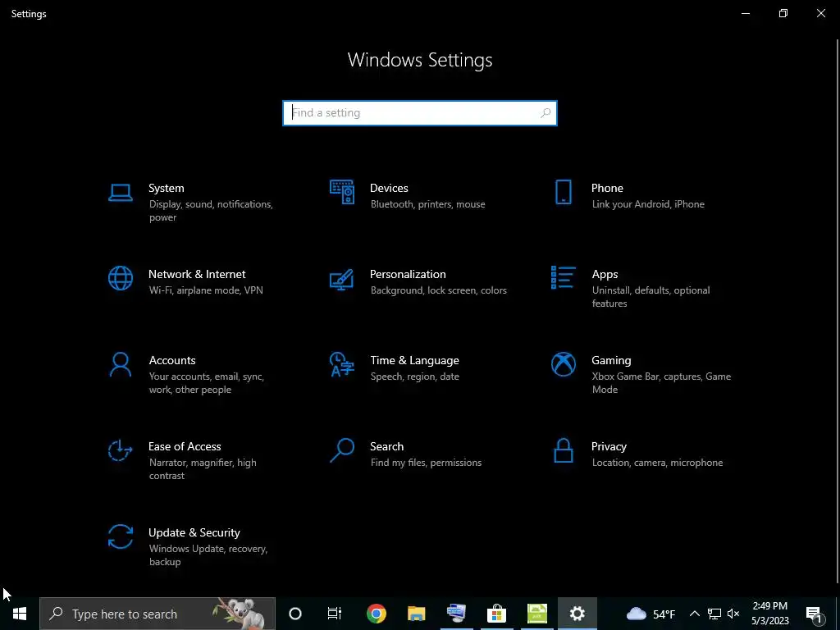Select Ease of Access title
The image size is (840, 630).
(x=185, y=447)
